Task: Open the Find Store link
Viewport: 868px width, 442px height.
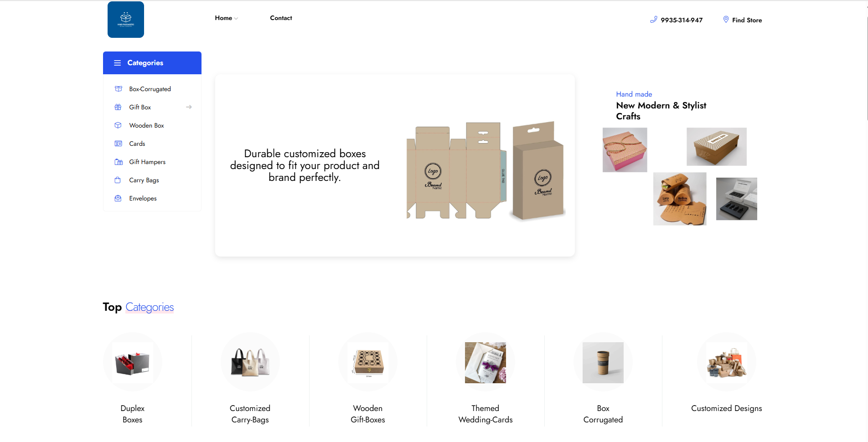Action: [x=747, y=20]
